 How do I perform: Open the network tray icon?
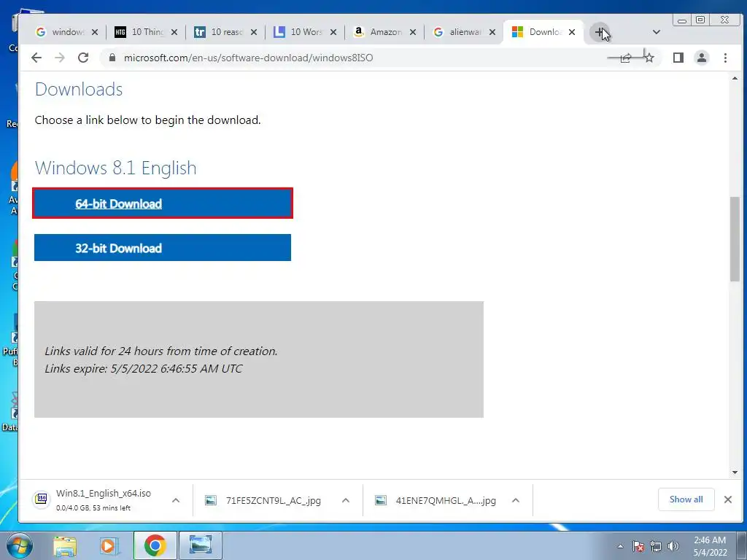pyautogui.click(x=656, y=546)
